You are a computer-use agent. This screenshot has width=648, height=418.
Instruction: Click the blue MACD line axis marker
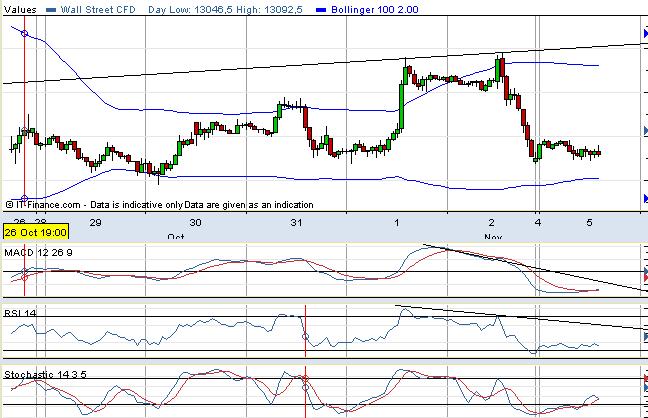coord(646,272)
